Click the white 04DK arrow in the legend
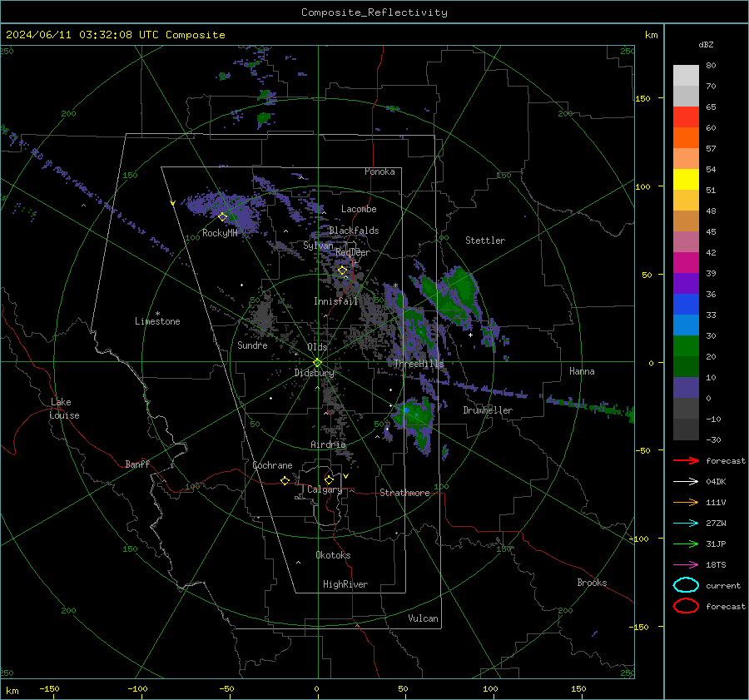Screen dimensions: 749x700 coord(686,482)
